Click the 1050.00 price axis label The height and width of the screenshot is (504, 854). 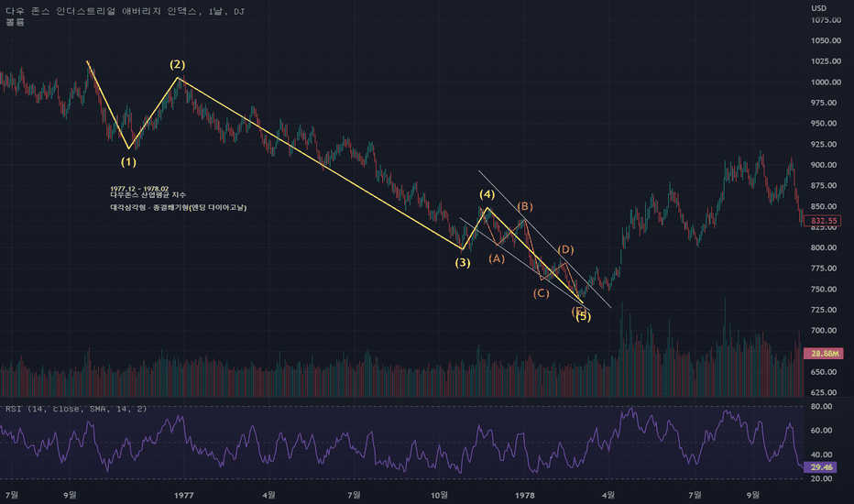[x=826, y=41]
